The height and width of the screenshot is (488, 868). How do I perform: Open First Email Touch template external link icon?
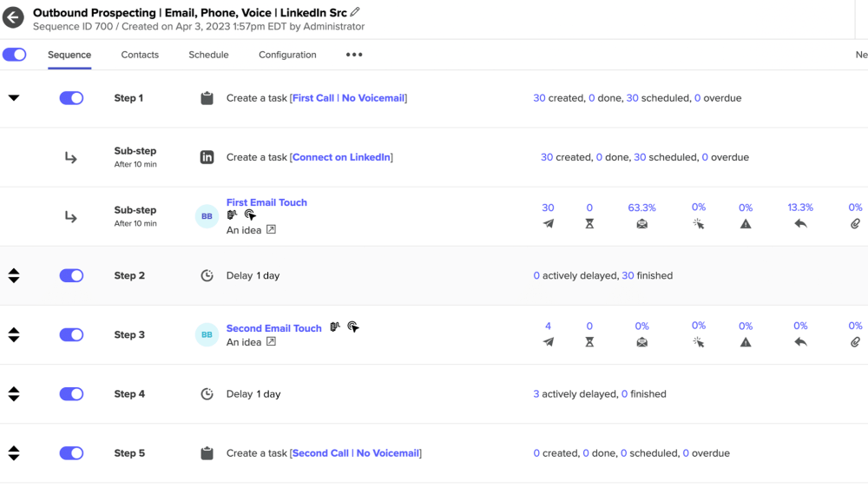coord(271,230)
